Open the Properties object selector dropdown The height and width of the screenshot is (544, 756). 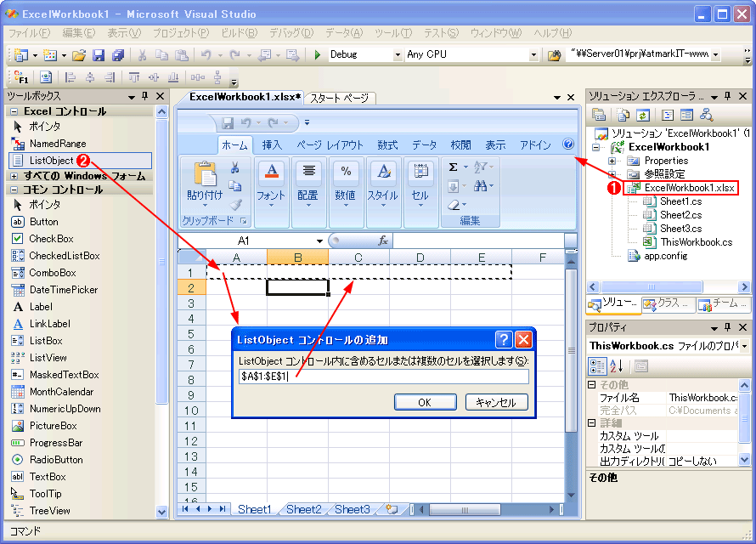tap(745, 346)
